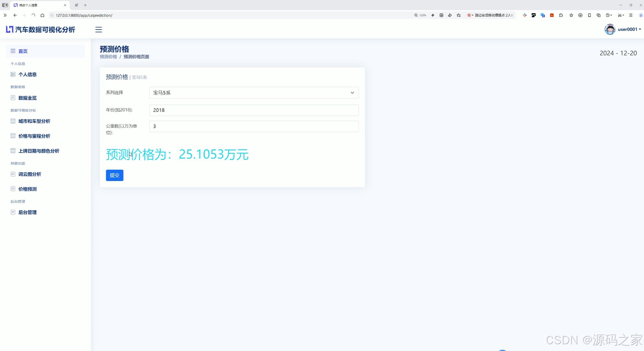Click the 词云图分析 sidebar icon

click(x=13, y=174)
